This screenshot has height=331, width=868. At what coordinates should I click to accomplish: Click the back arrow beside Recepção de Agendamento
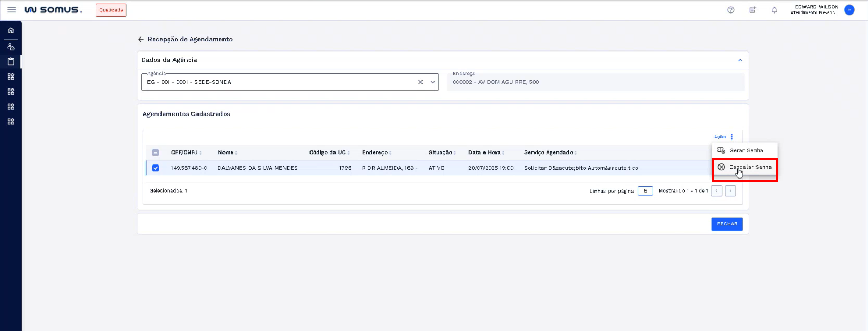(x=141, y=39)
